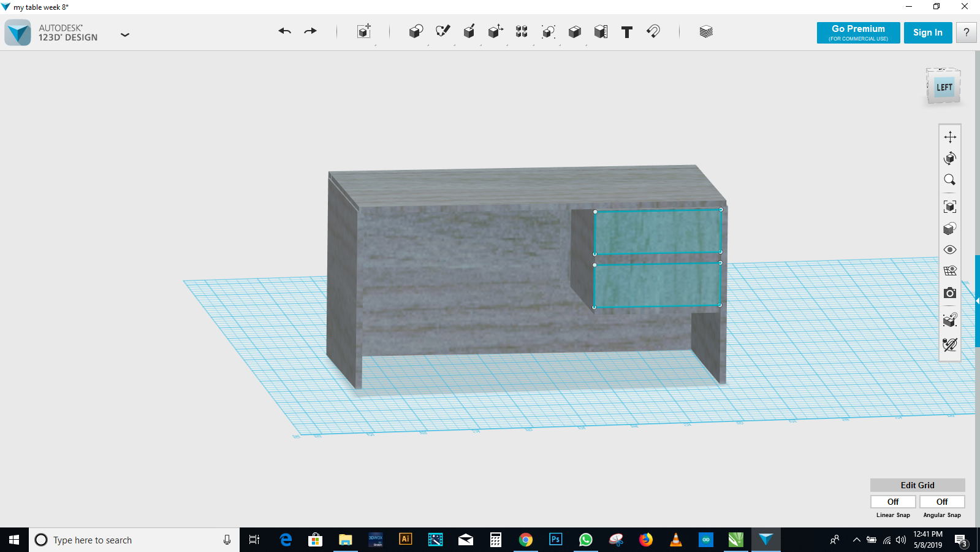This screenshot has width=980, height=552.
Task: Click the Go Premium button
Action: [x=858, y=33]
